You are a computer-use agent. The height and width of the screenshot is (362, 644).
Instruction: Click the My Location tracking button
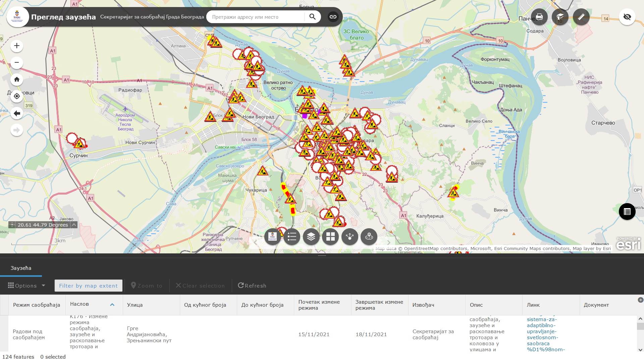pyautogui.click(x=16, y=96)
